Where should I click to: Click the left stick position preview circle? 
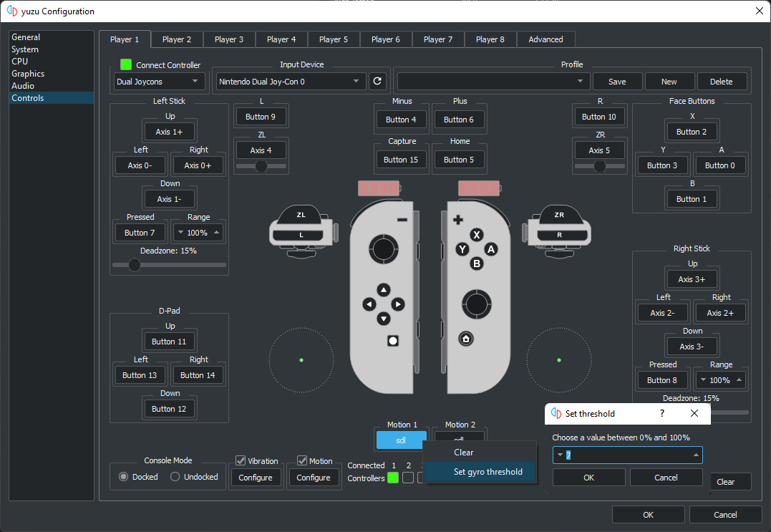(x=301, y=360)
